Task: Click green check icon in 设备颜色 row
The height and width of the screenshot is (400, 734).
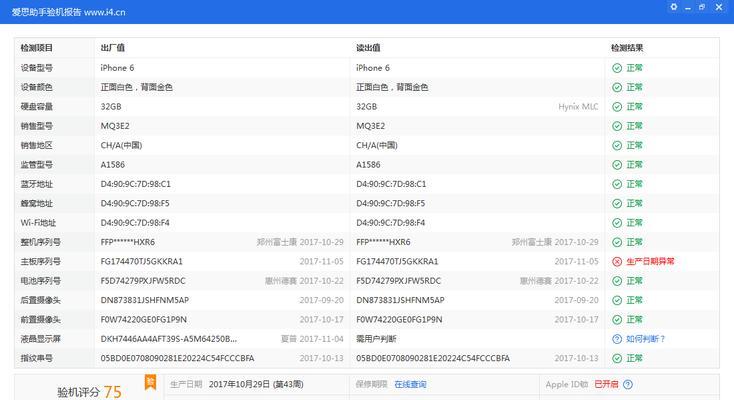Action: pos(617,87)
